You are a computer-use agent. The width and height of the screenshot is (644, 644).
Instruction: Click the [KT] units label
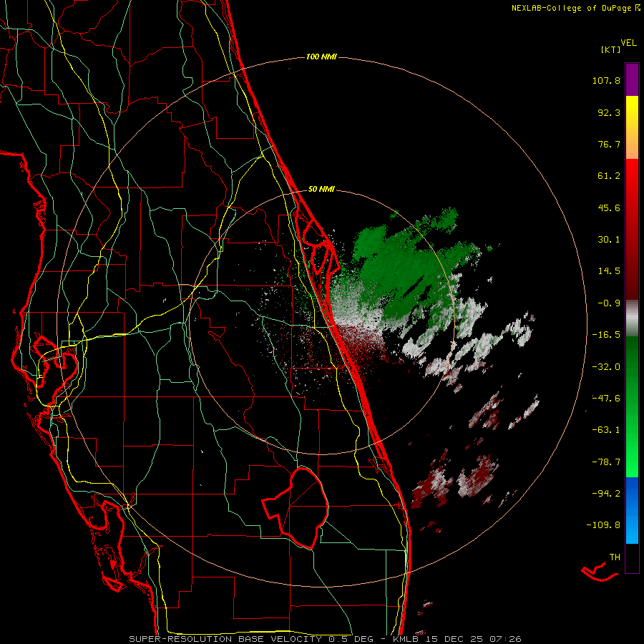pyautogui.click(x=611, y=49)
